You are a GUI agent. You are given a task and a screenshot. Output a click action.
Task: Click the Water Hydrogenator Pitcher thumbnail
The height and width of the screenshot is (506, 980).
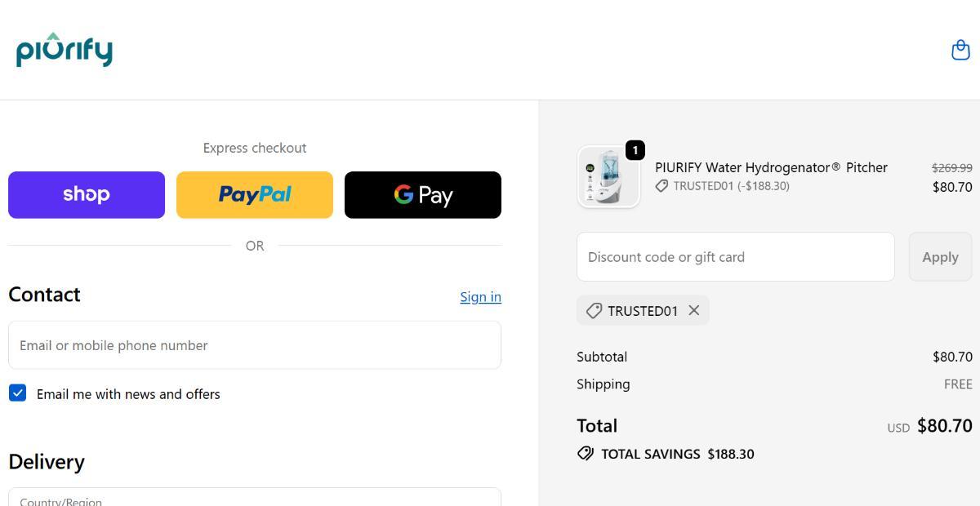[x=608, y=177]
